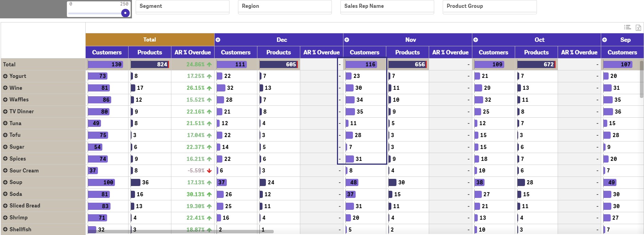Click the Total AR % Overdue header

193,52
